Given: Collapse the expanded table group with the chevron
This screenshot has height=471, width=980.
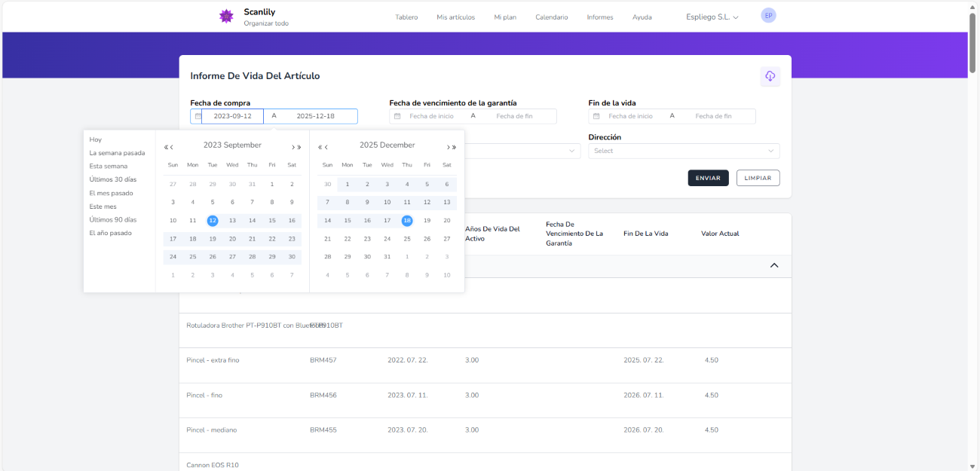Looking at the screenshot, I should 773,265.
